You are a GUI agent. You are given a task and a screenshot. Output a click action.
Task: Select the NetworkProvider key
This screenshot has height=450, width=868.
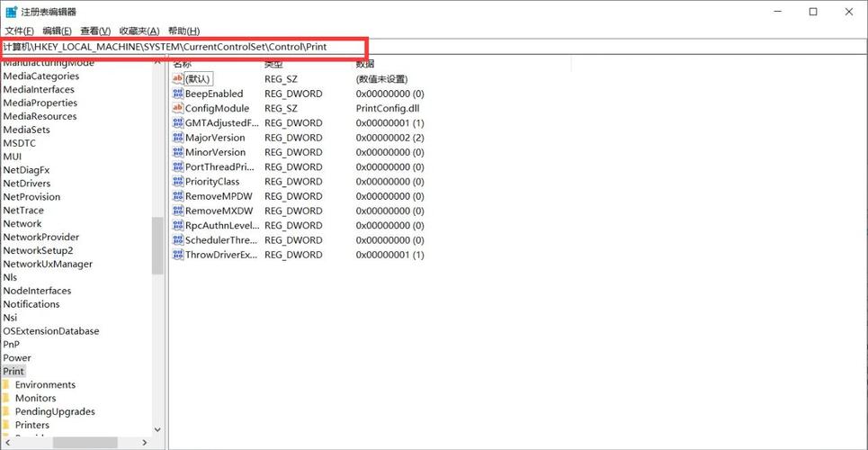tap(41, 238)
